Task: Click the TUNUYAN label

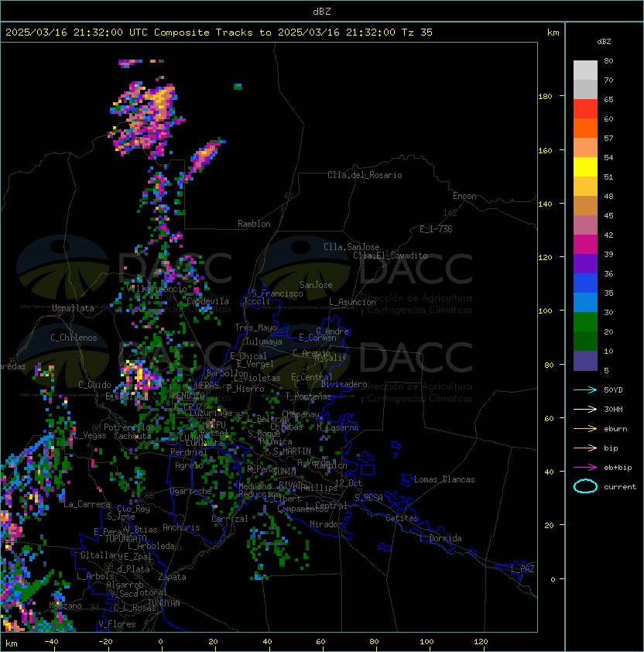Action: [x=164, y=603]
